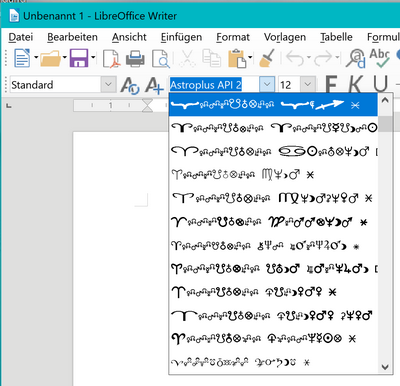
Task: Click the Undo arrow icon
Action: click(x=295, y=58)
